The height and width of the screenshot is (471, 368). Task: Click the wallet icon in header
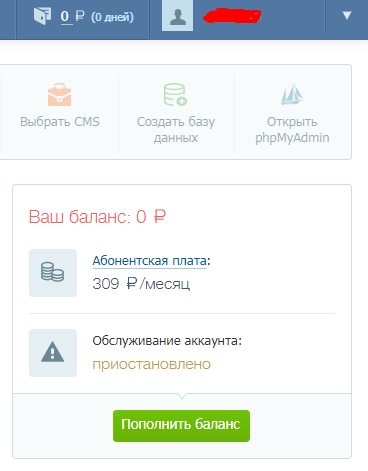[42, 16]
